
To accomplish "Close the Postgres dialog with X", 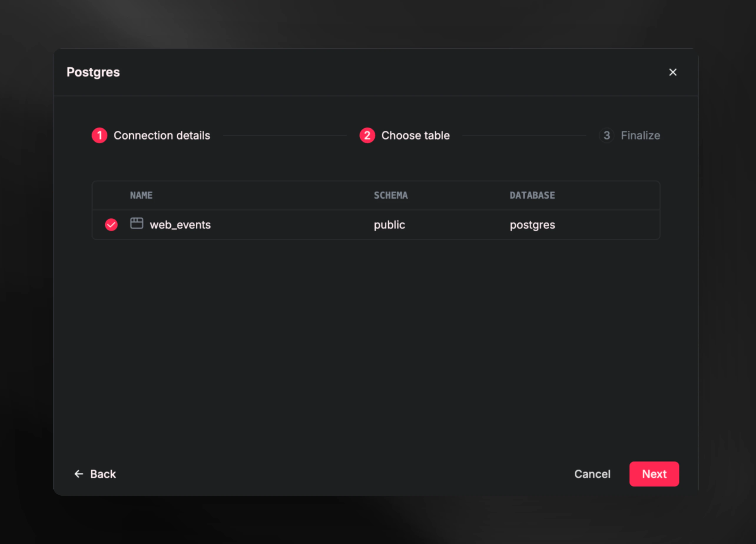I will (x=673, y=72).
